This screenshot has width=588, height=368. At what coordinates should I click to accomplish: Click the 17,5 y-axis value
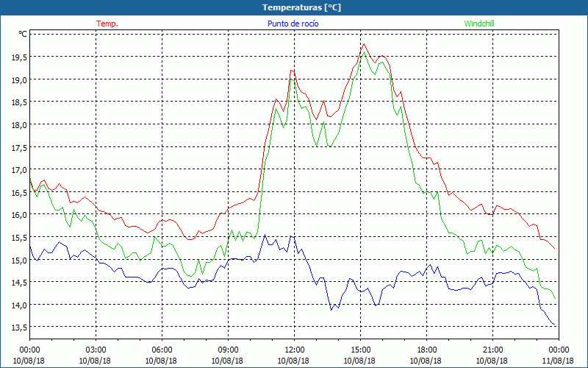tap(19, 148)
